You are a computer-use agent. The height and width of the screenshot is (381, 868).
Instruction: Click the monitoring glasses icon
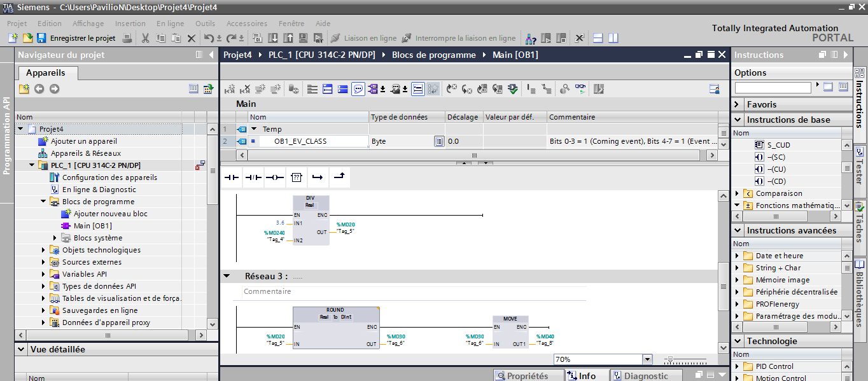click(580, 89)
